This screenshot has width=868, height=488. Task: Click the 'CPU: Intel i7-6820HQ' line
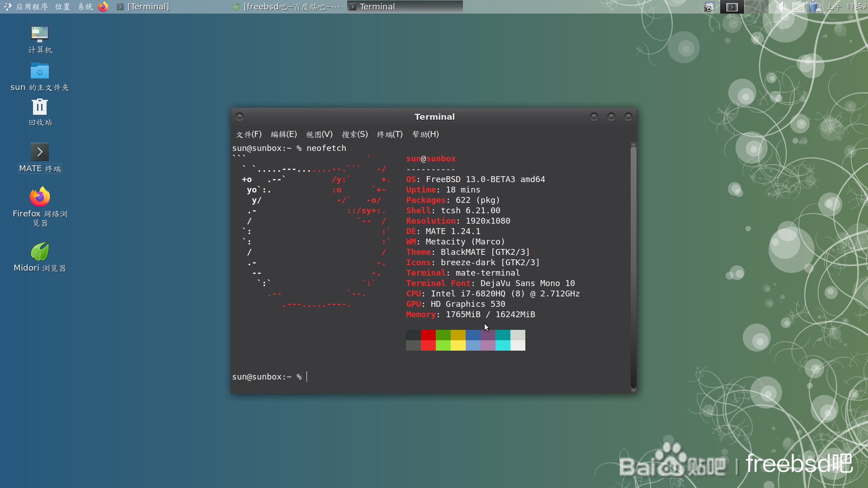click(x=493, y=294)
